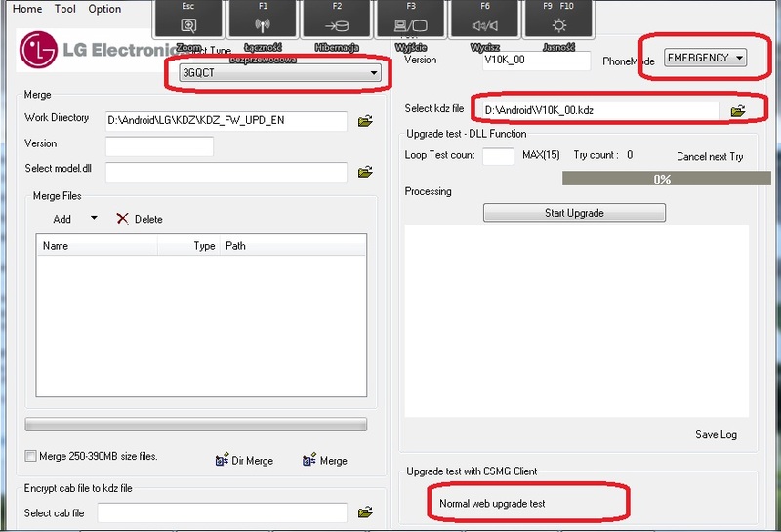Open the Home menu
Screen dimensions: 781x532
[x=27, y=9]
